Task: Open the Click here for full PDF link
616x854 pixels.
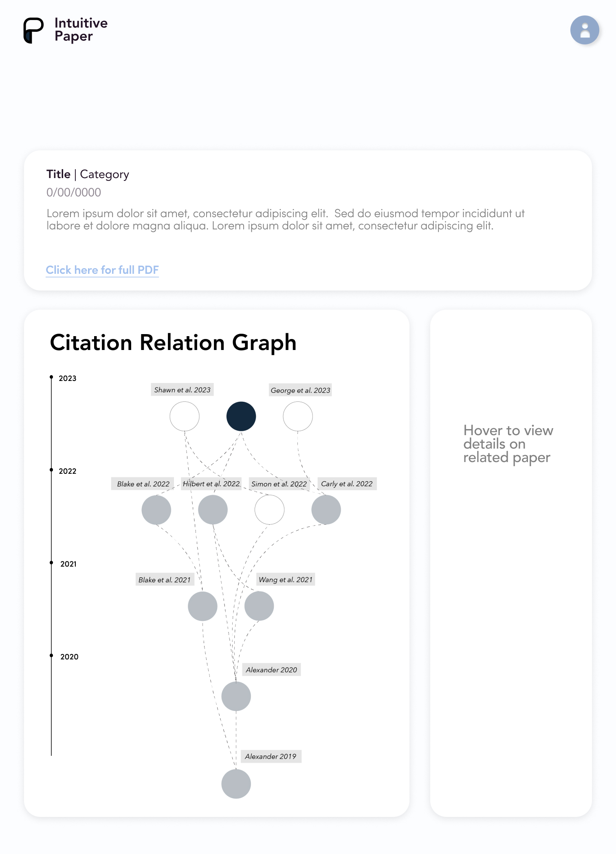Action: [x=102, y=270]
